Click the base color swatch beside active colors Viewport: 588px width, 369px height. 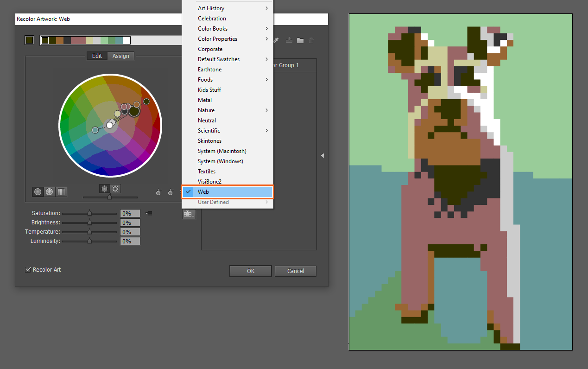[30, 40]
